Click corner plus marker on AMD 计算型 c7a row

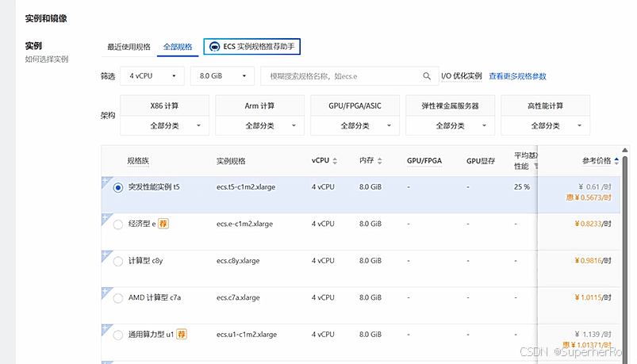(106, 292)
